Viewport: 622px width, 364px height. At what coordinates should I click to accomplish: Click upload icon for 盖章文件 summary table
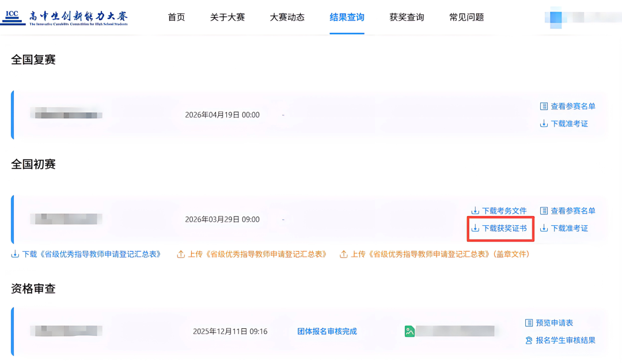coord(344,254)
